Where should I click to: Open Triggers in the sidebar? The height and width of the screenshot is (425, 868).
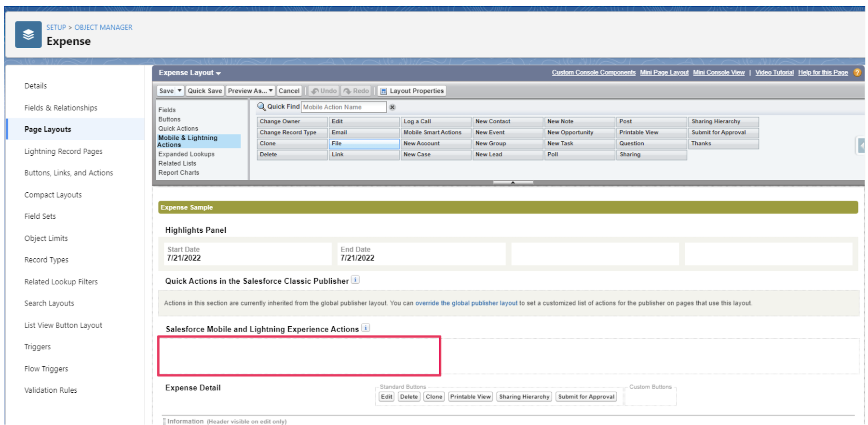pos(38,347)
